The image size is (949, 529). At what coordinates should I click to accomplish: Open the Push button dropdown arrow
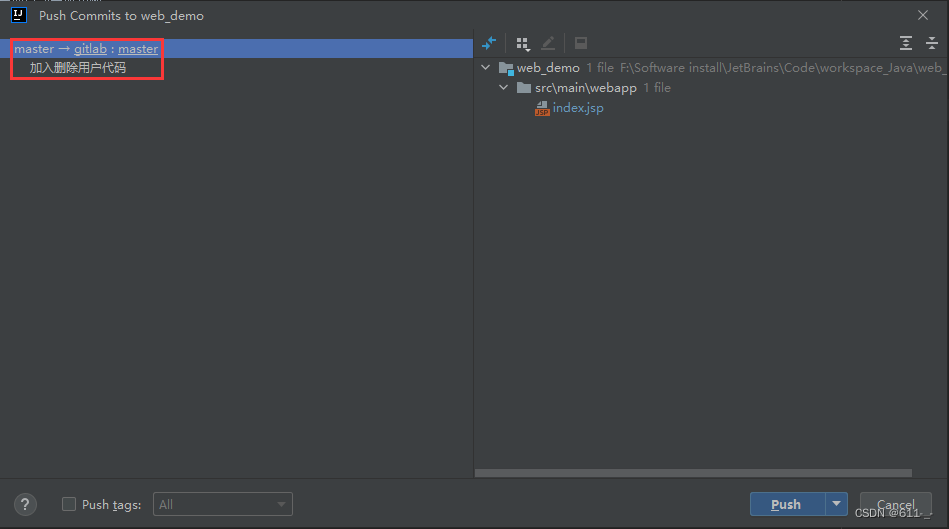836,504
